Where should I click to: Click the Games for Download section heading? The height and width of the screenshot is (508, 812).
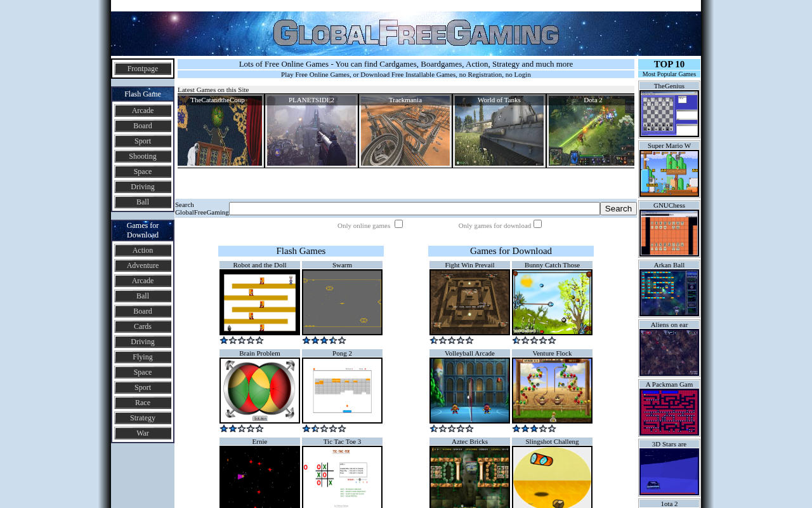(x=511, y=251)
